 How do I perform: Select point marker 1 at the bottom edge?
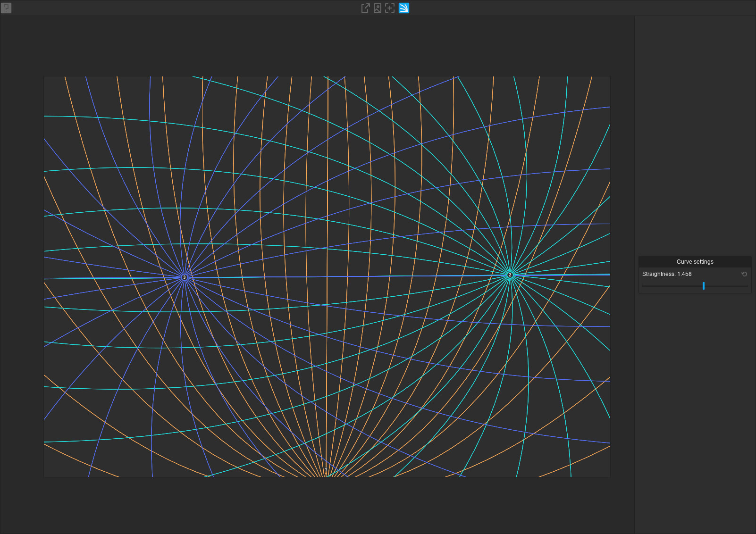click(x=326, y=469)
